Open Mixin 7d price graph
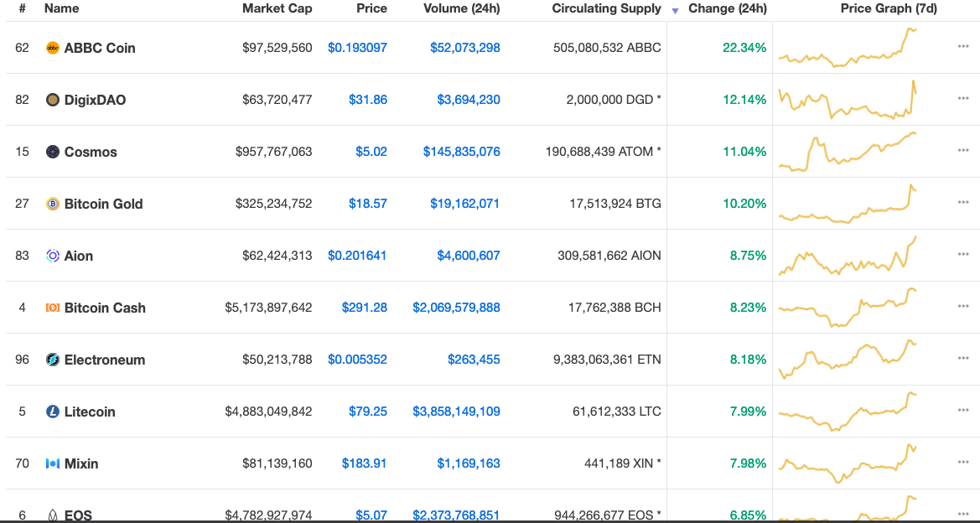 (x=848, y=463)
